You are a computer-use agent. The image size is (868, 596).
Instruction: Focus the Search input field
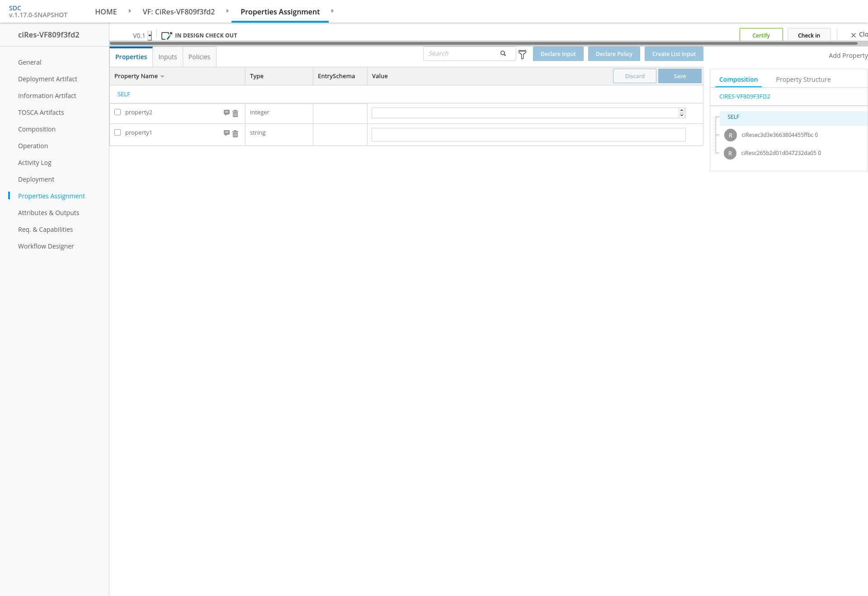462,53
